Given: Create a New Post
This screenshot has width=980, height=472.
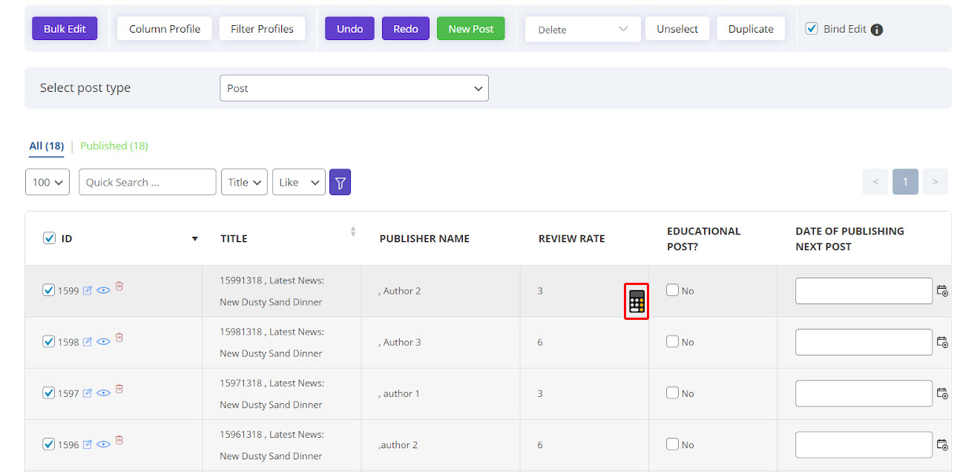Looking at the screenshot, I should click(x=471, y=29).
